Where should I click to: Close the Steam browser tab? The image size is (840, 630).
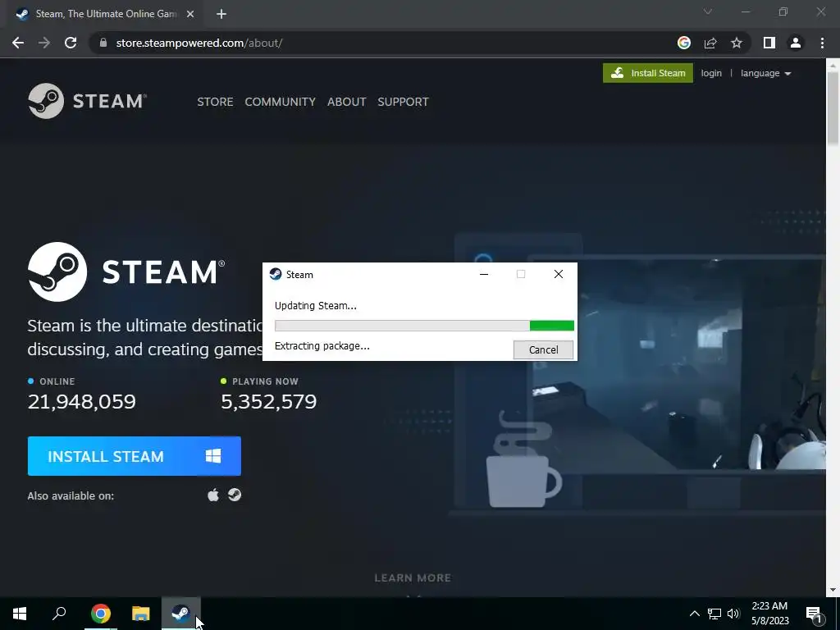(190, 15)
